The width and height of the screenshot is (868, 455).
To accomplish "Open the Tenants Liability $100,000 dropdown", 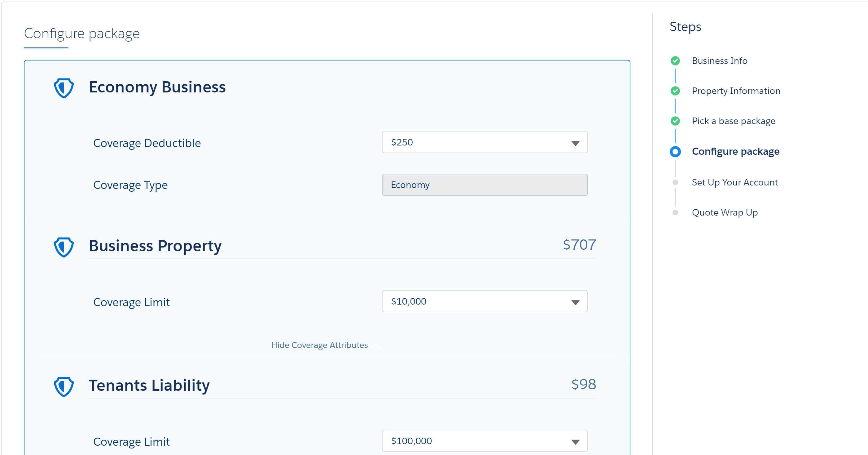I will tap(484, 441).
